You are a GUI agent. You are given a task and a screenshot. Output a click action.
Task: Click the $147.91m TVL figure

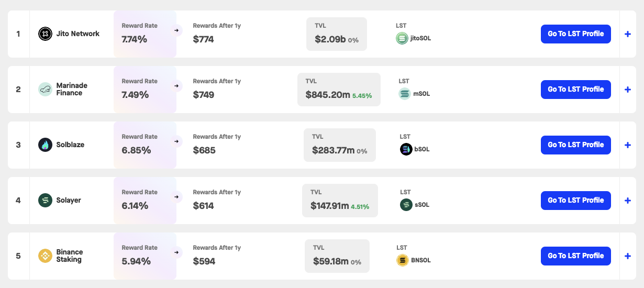[x=329, y=206]
